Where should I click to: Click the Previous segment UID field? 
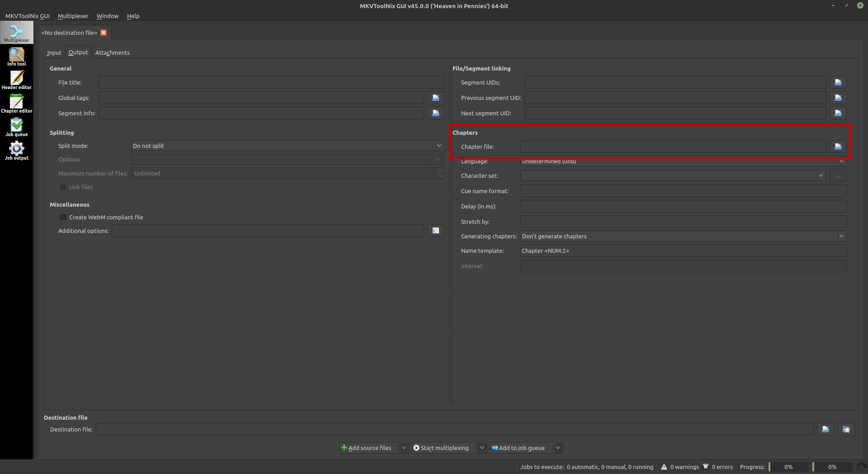(675, 98)
